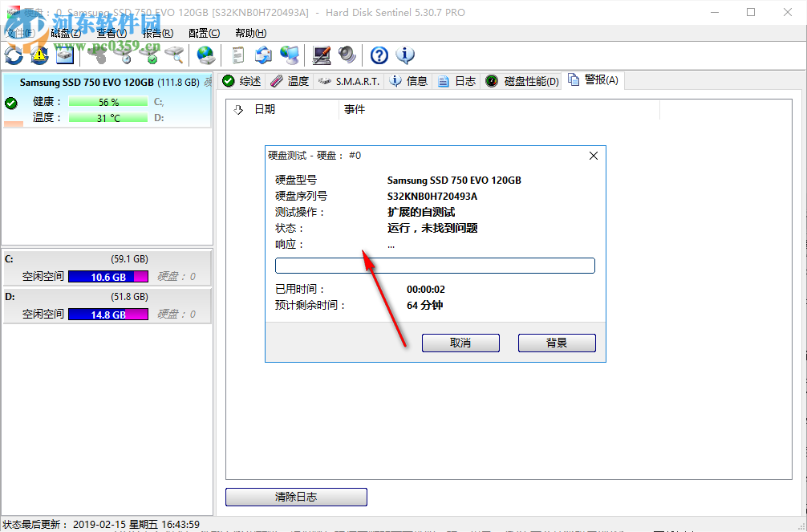Click the blue info bubble about icon
This screenshot has width=807, height=532.
[x=405, y=55]
